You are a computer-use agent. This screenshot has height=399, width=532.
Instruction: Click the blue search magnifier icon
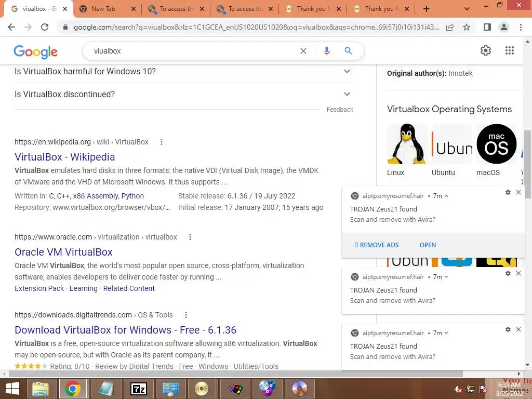point(348,51)
